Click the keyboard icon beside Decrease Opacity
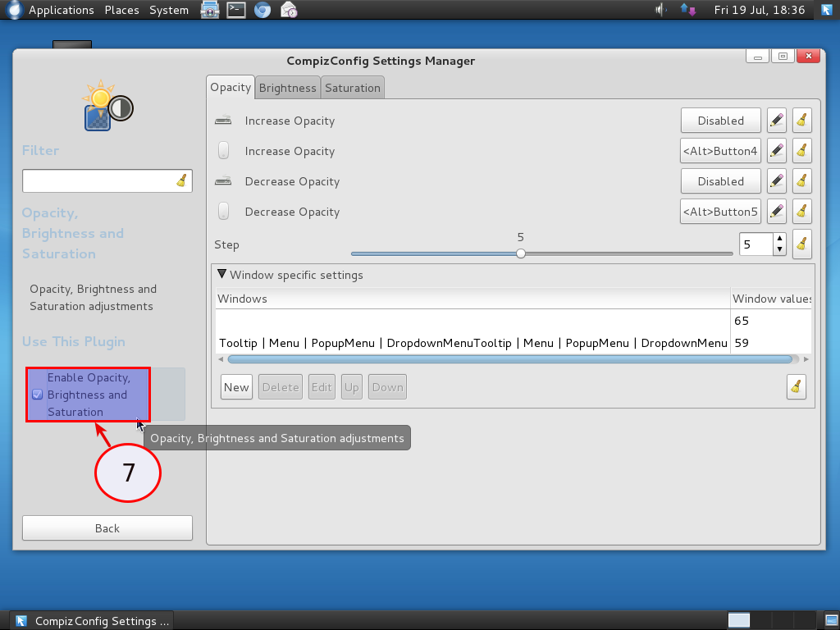 click(x=223, y=181)
